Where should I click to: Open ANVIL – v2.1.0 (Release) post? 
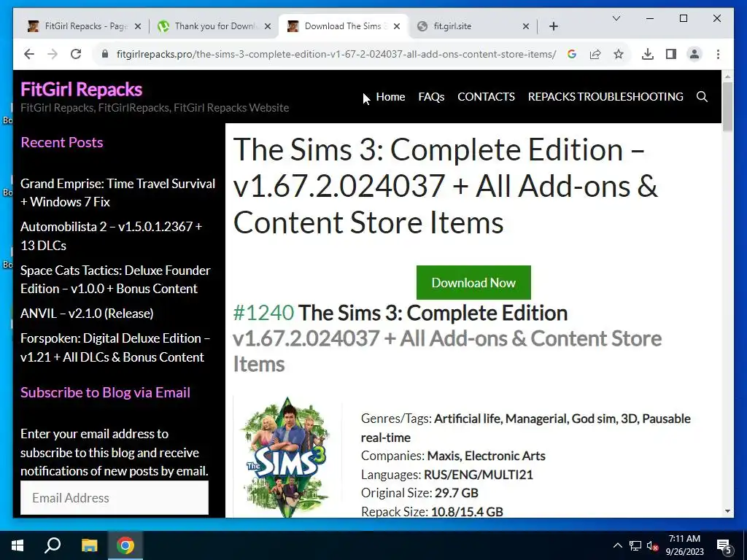[87, 314]
